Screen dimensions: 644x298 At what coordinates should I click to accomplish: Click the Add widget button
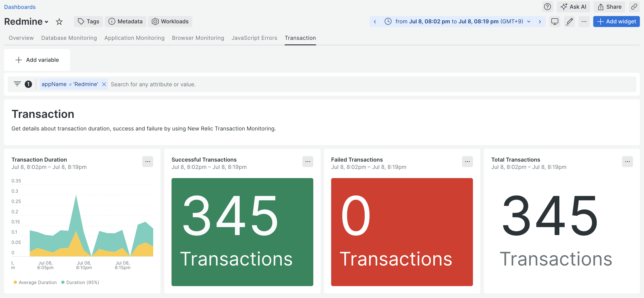coord(616,22)
